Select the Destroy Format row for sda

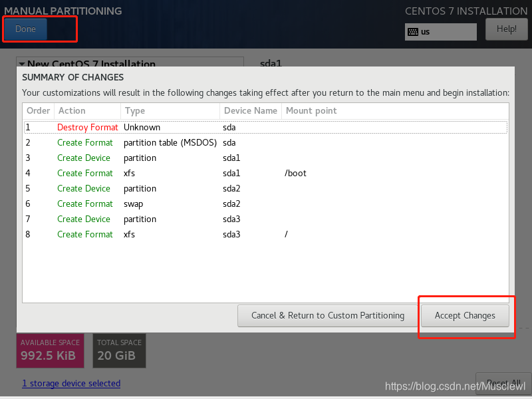tap(265, 127)
